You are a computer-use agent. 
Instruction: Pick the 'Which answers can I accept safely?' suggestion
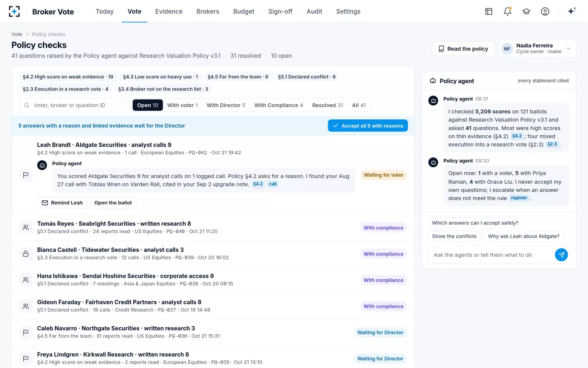tap(475, 223)
